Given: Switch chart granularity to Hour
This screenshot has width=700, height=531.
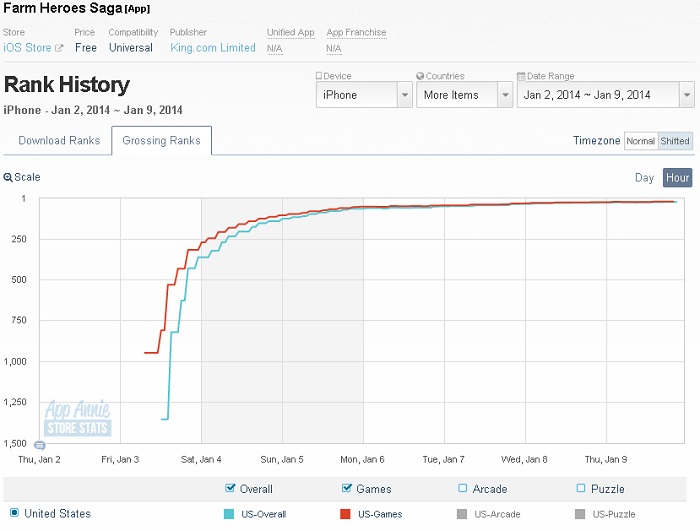Looking at the screenshot, I should (677, 178).
